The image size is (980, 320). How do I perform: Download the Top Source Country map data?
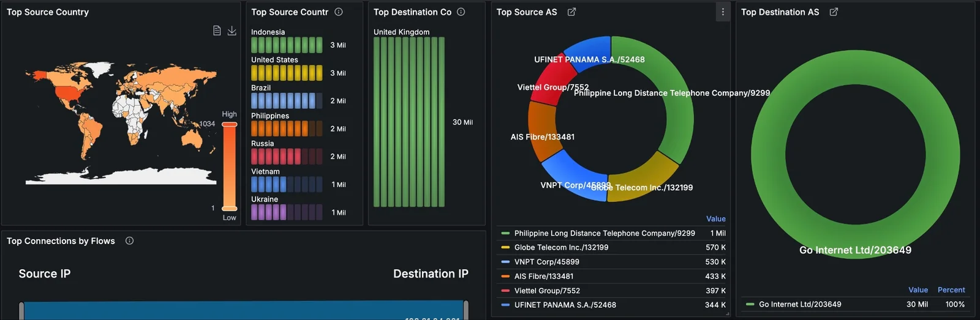(232, 31)
